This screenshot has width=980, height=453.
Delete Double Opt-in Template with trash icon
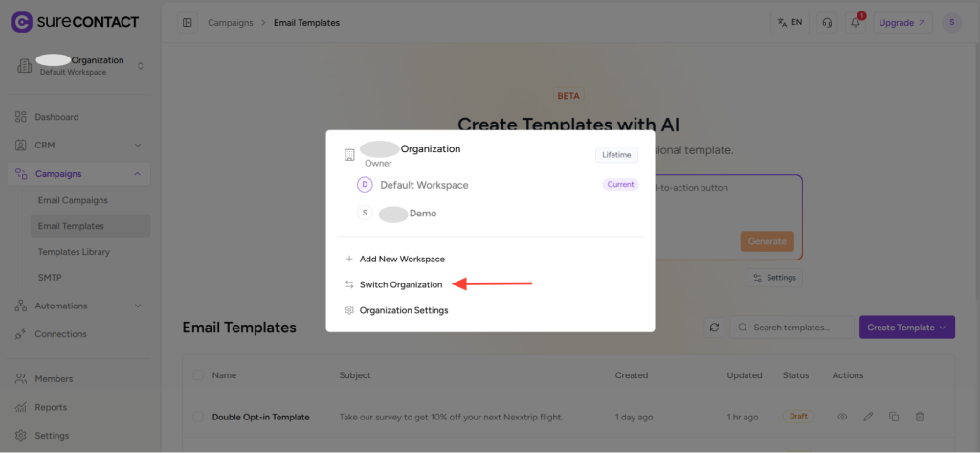click(920, 417)
